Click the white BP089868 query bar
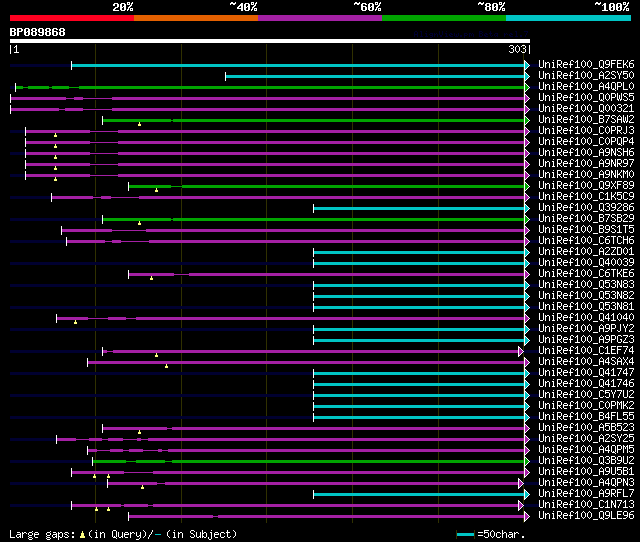 270,41
